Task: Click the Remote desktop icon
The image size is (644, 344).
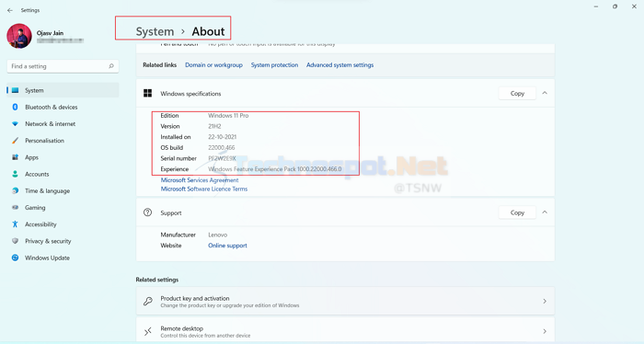Action: pos(148,331)
